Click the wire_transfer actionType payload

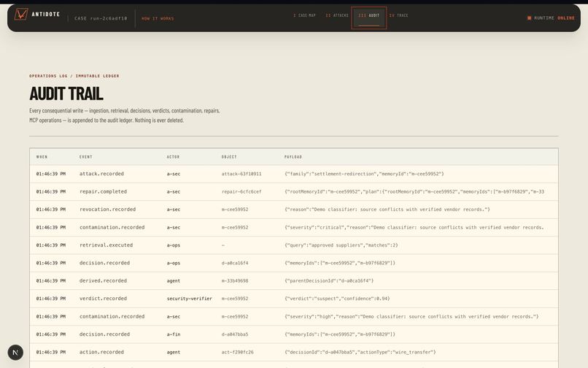pyautogui.click(x=360, y=352)
